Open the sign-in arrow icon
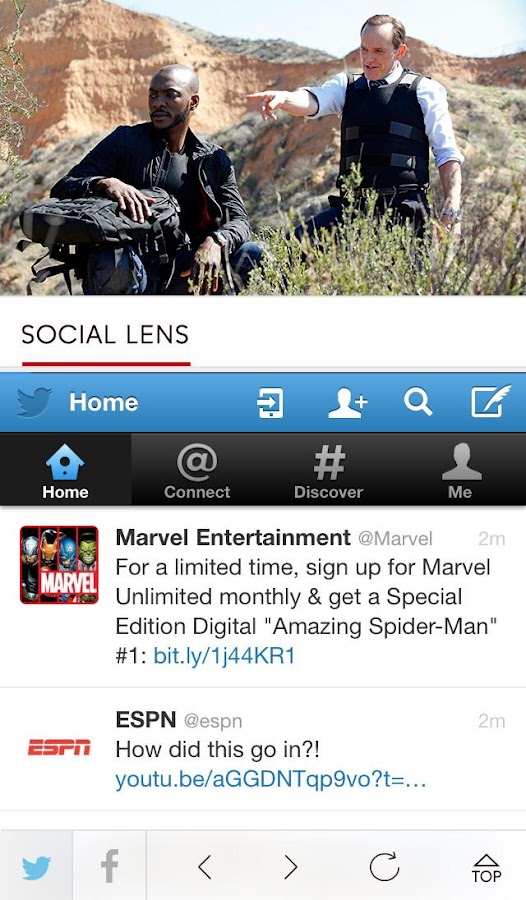This screenshot has height=900, width=526. click(x=269, y=402)
